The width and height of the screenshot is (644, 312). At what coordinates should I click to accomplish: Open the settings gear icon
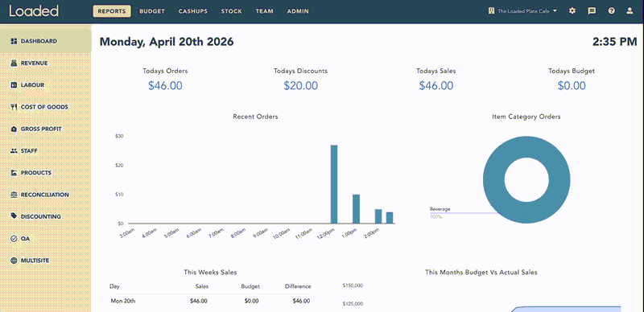pyautogui.click(x=572, y=11)
